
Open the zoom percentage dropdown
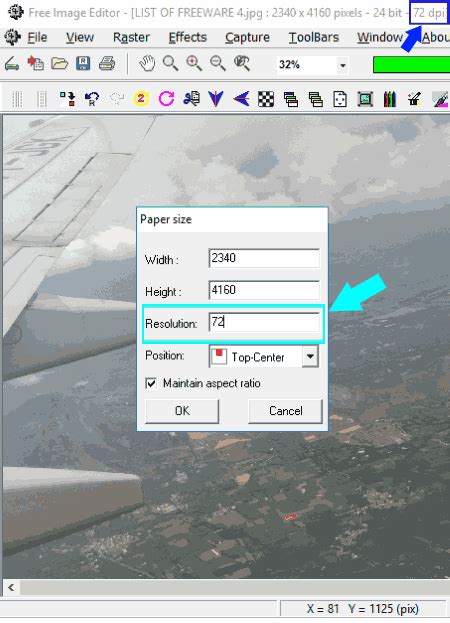(x=342, y=65)
